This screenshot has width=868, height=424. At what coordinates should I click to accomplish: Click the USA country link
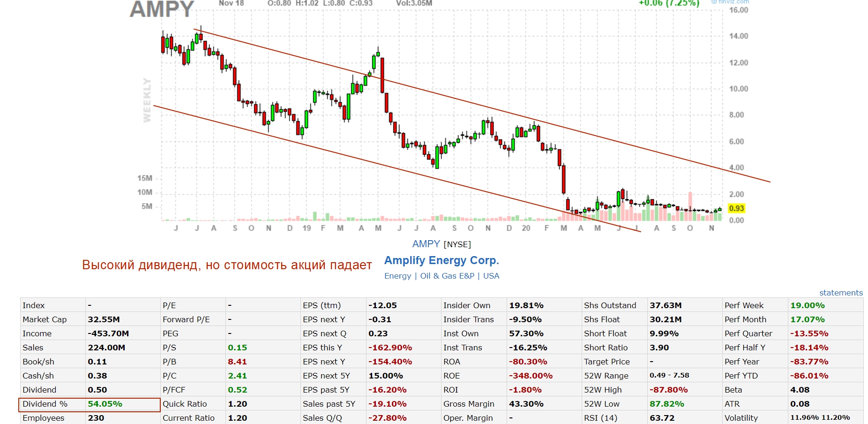click(x=491, y=276)
